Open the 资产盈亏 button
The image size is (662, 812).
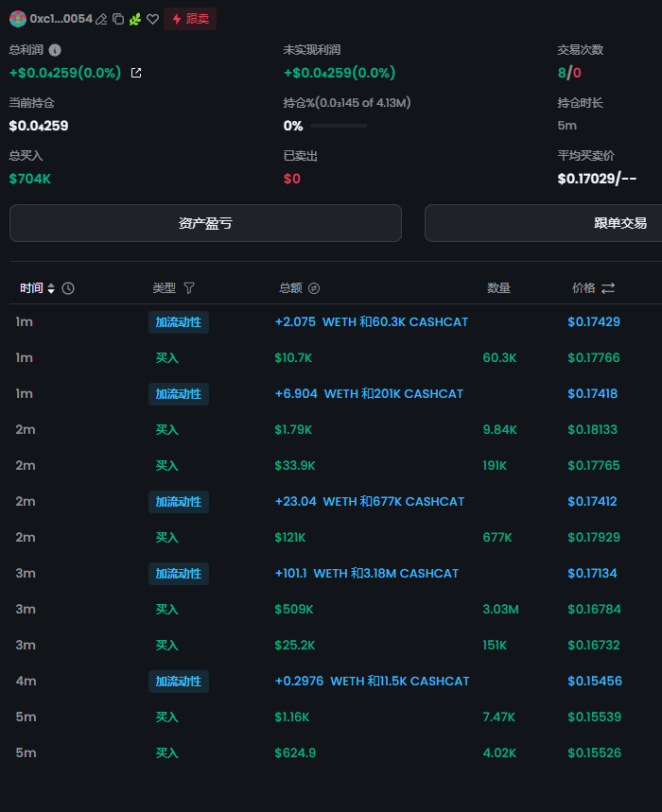pyautogui.click(x=205, y=223)
